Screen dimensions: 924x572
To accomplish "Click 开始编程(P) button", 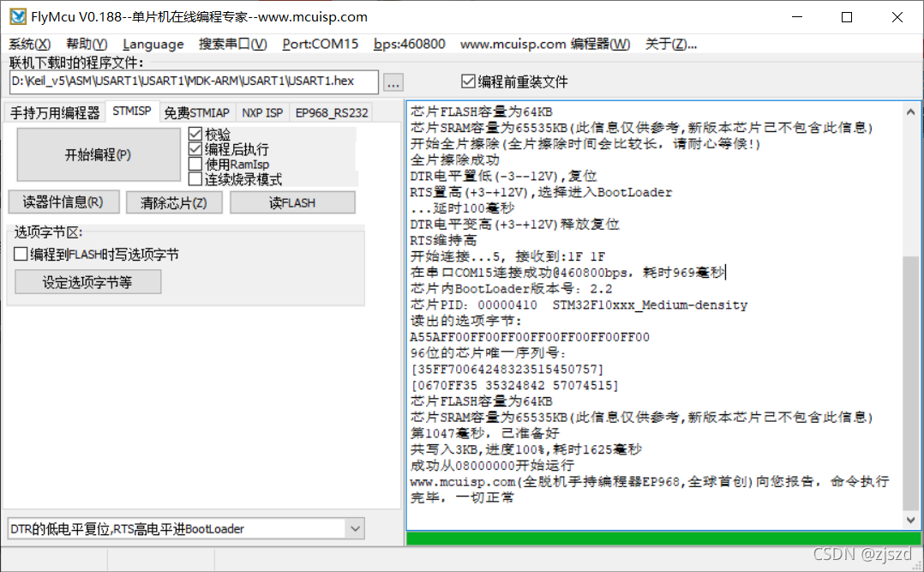I will point(98,155).
